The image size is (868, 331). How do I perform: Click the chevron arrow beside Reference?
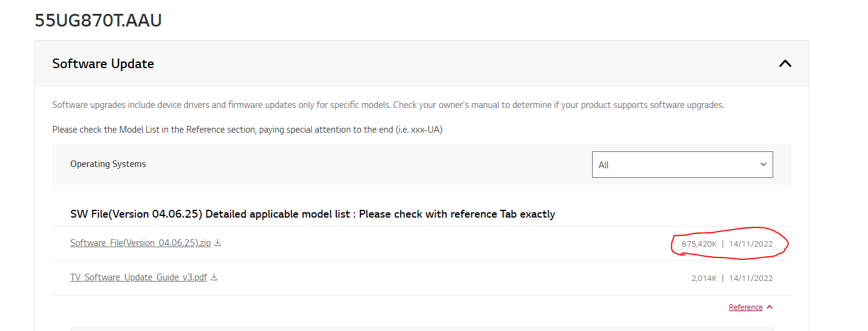point(770,307)
